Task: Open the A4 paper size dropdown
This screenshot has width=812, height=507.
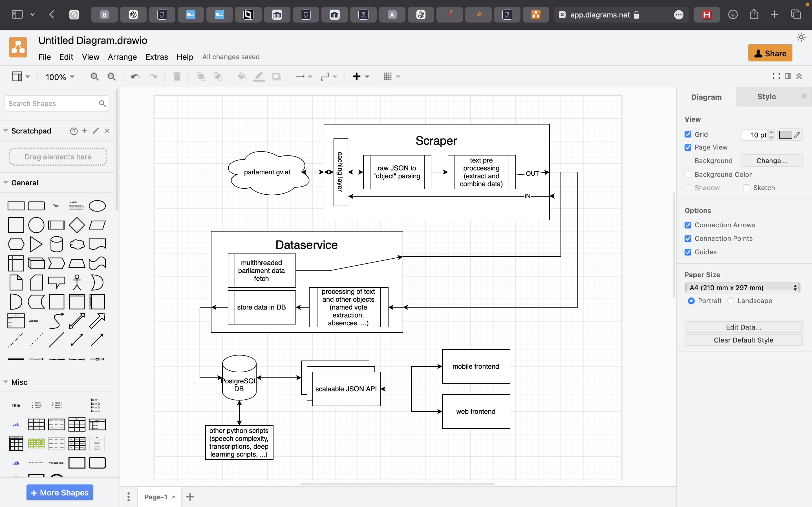Action: point(742,288)
